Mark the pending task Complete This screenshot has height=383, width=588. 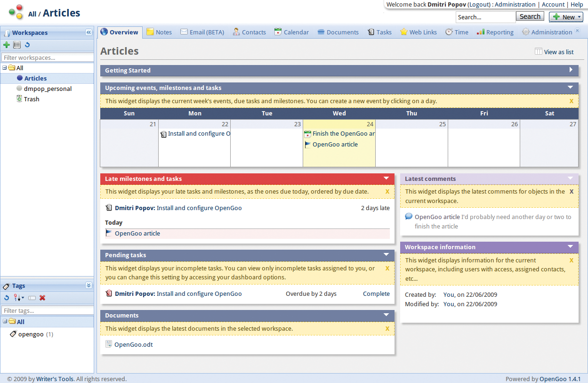pos(376,293)
